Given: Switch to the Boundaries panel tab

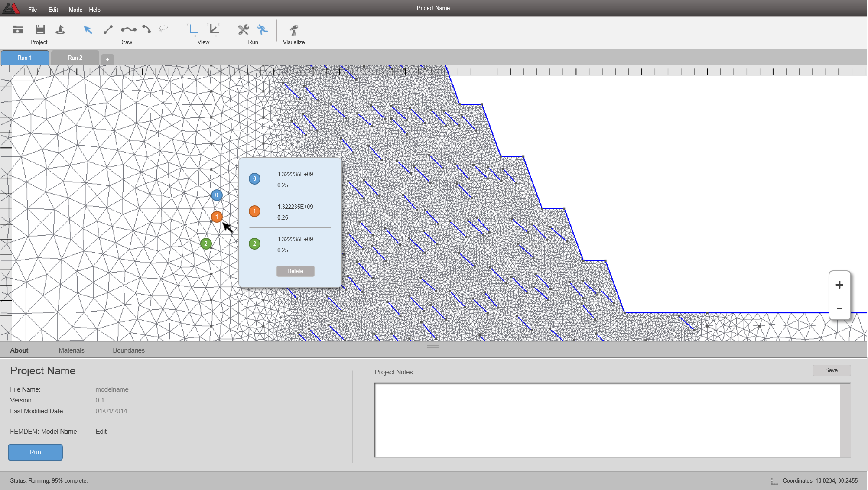Looking at the screenshot, I should coord(129,350).
